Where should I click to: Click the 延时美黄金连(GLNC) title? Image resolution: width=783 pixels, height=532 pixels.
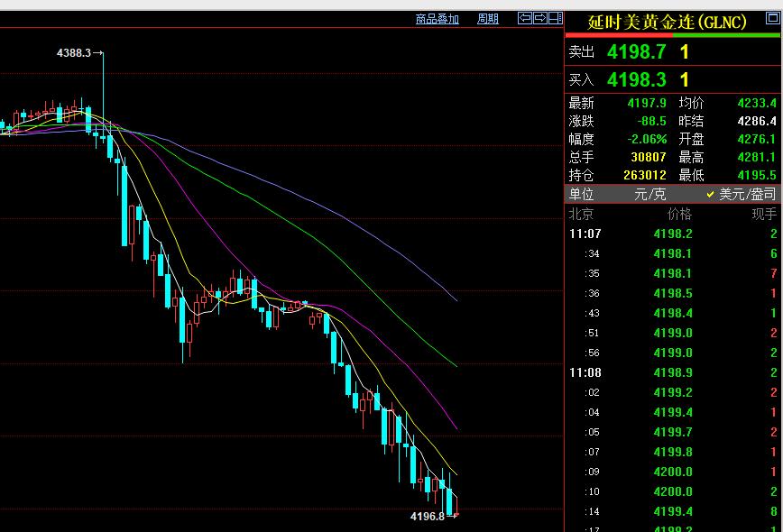pyautogui.click(x=667, y=22)
